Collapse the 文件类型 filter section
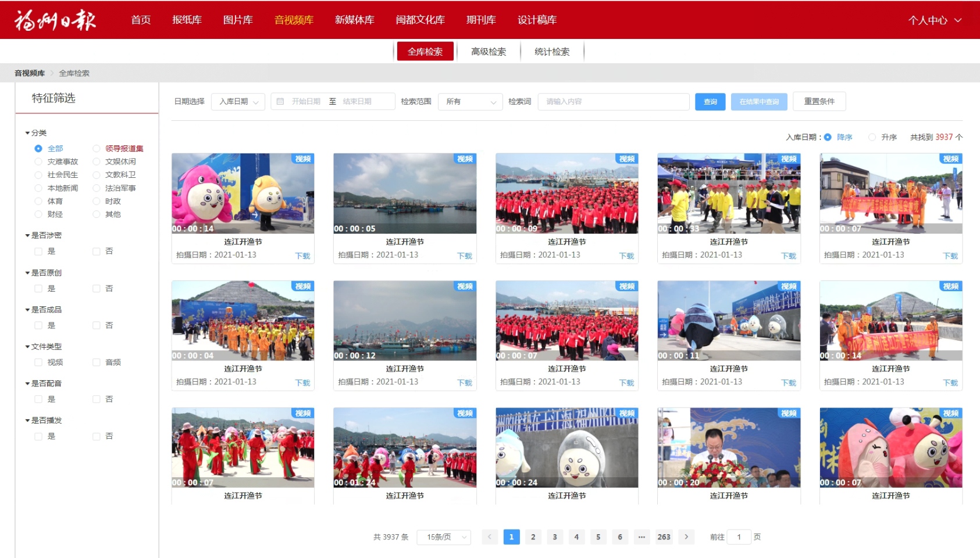The image size is (980, 558). pyautogui.click(x=27, y=347)
